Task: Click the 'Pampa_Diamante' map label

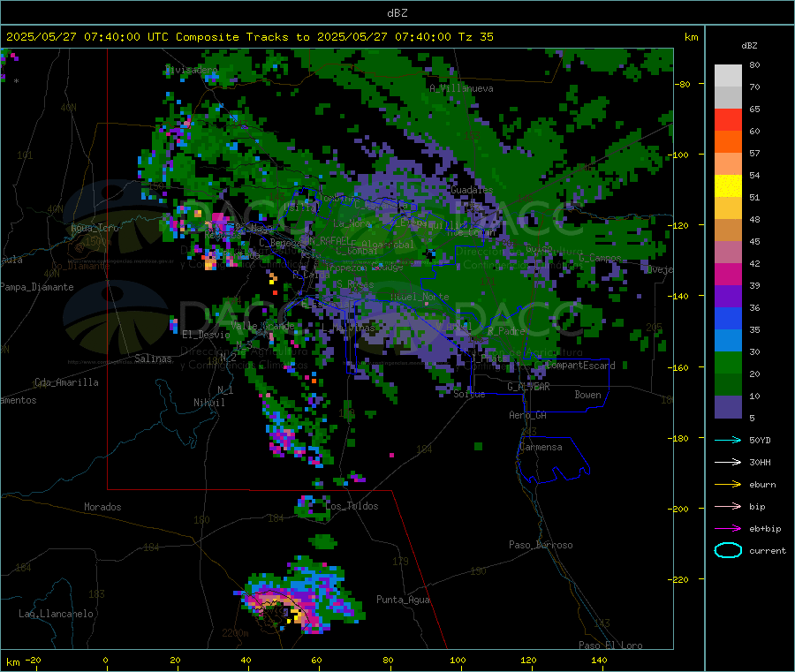Action: tap(36, 287)
